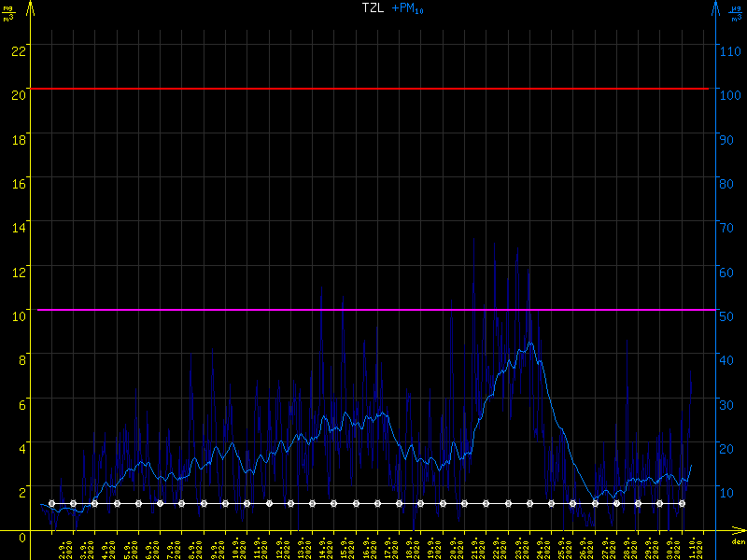Viewport: 747px width, 560px height.
Task: Click the last white daily marker circle
Action: 682,503
